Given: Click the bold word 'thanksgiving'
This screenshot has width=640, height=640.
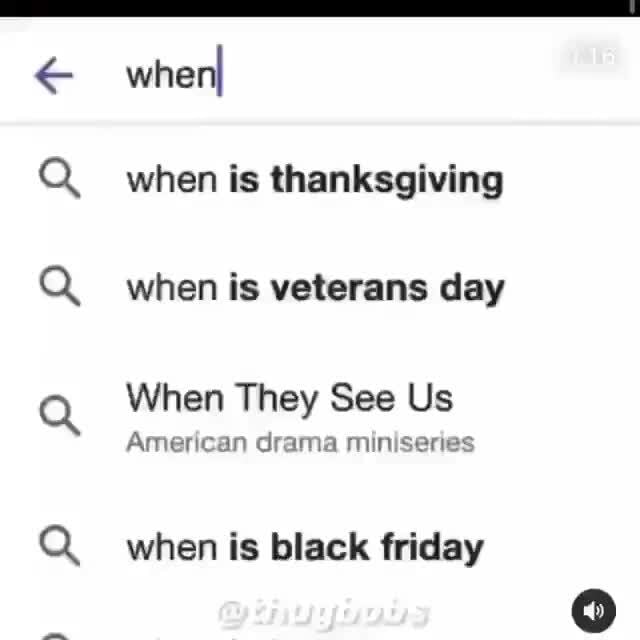Looking at the screenshot, I should tap(387, 180).
